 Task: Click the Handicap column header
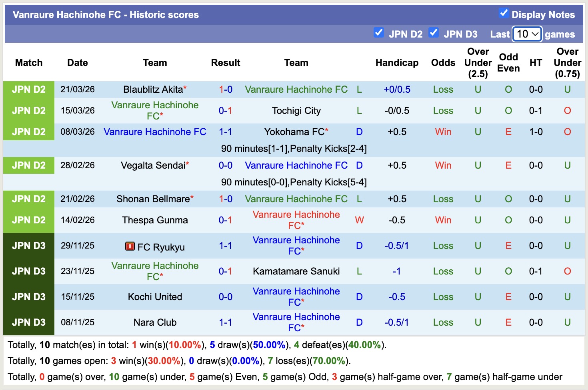[x=397, y=63]
